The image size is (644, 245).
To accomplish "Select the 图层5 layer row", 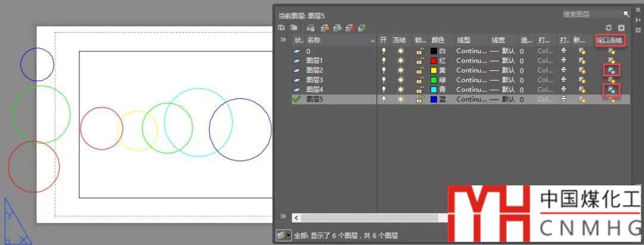I will pyautogui.click(x=334, y=99).
